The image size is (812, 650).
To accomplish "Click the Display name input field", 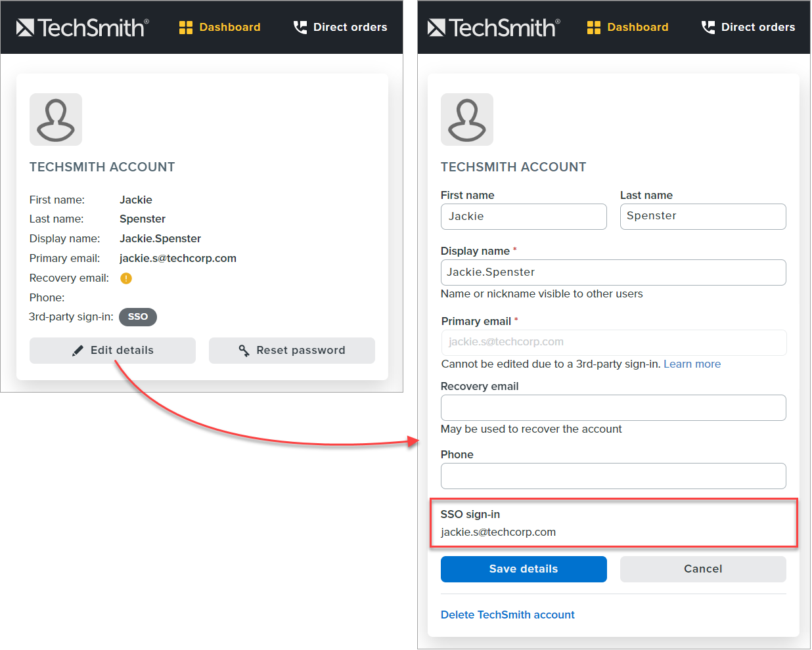I will (x=614, y=272).
